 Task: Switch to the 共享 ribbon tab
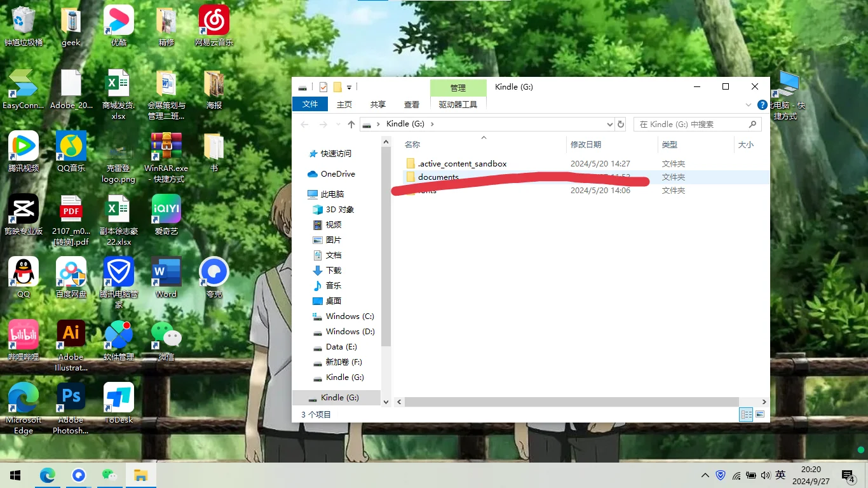378,104
